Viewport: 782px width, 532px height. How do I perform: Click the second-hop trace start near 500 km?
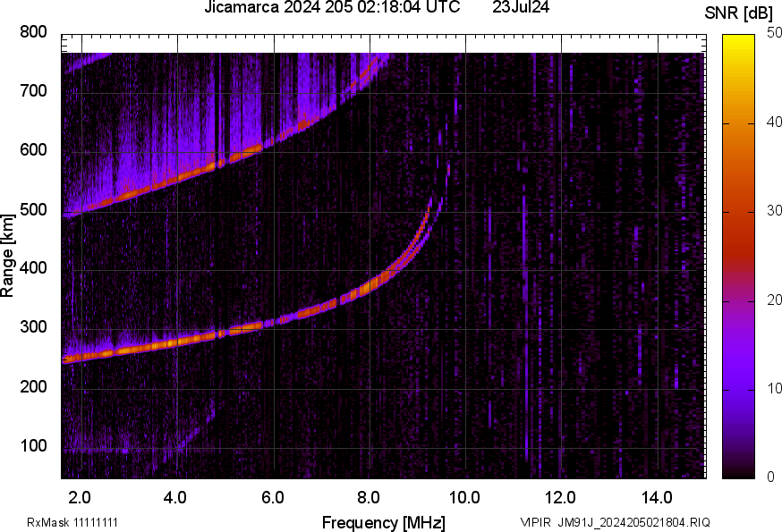[73, 213]
